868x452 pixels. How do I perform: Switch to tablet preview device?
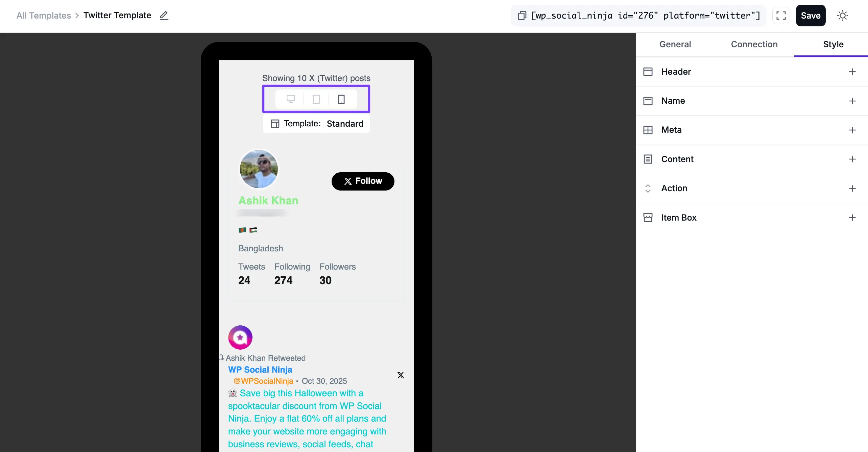click(x=316, y=99)
